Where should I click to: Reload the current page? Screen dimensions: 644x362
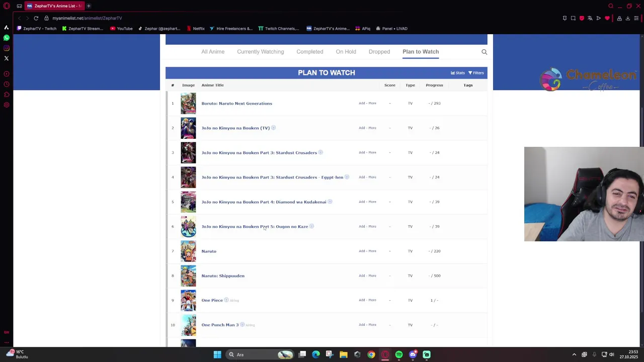tap(36, 18)
